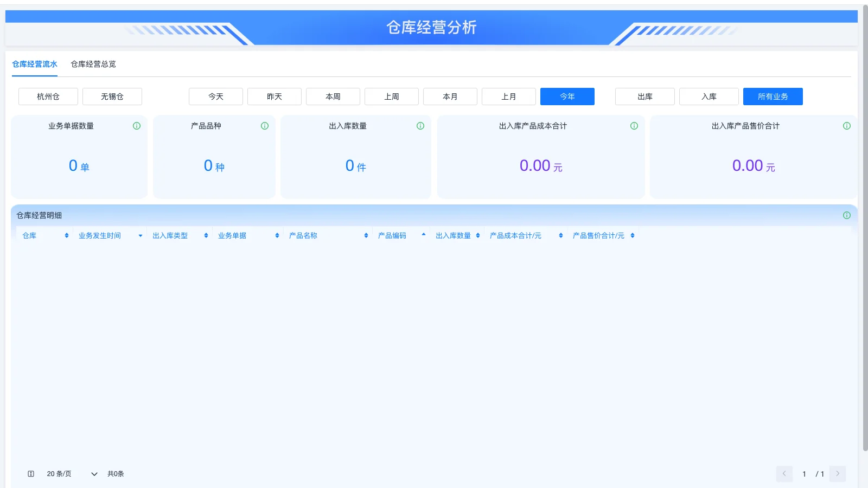
Task: Toggle the ascending sort on 产品编码 column
Action: [424, 235]
